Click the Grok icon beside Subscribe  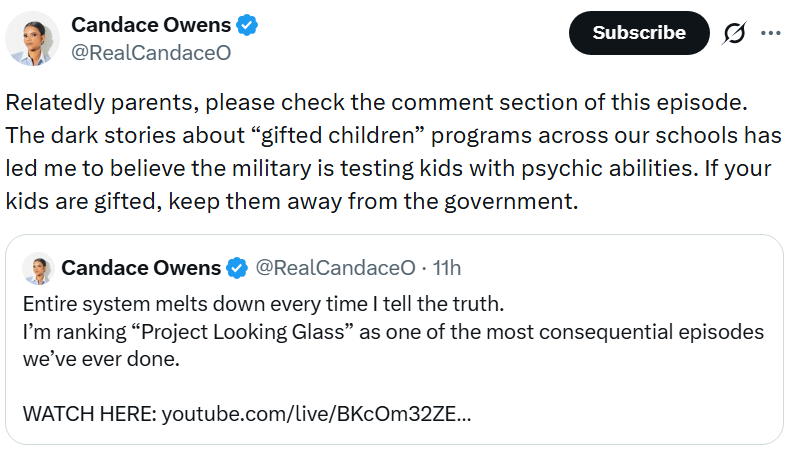(x=734, y=33)
